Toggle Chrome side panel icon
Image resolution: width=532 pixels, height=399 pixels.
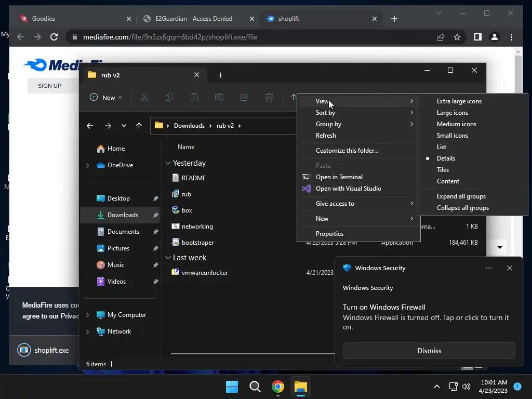coord(478,37)
